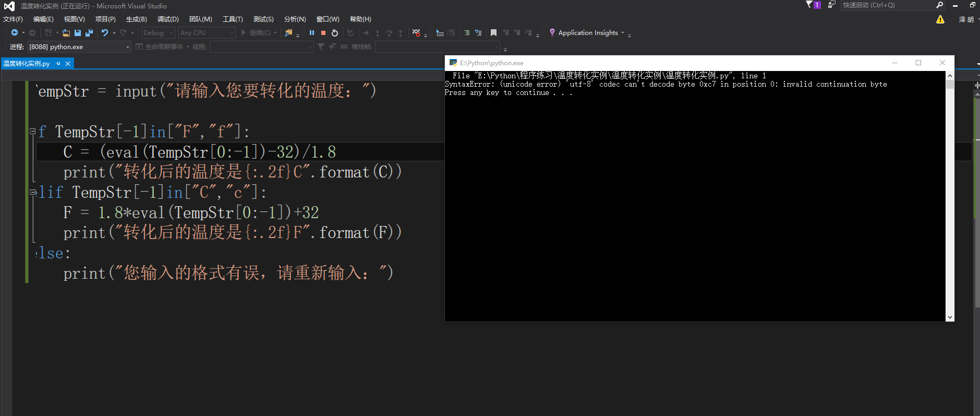This screenshot has height=416, width=980.
Task: Open the Debug configuration dropdown
Action: pos(159,33)
